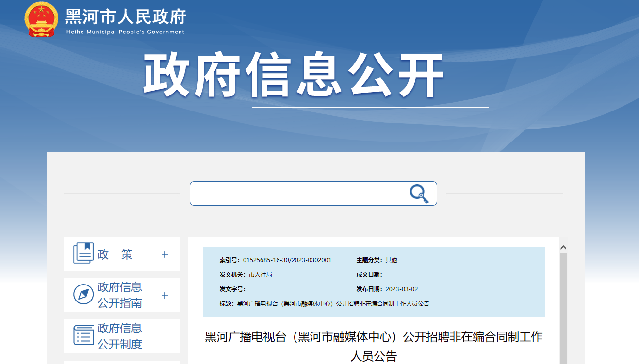The height and width of the screenshot is (364, 639).
Task: Click the publish date 2023-03-02
Action: [401, 289]
